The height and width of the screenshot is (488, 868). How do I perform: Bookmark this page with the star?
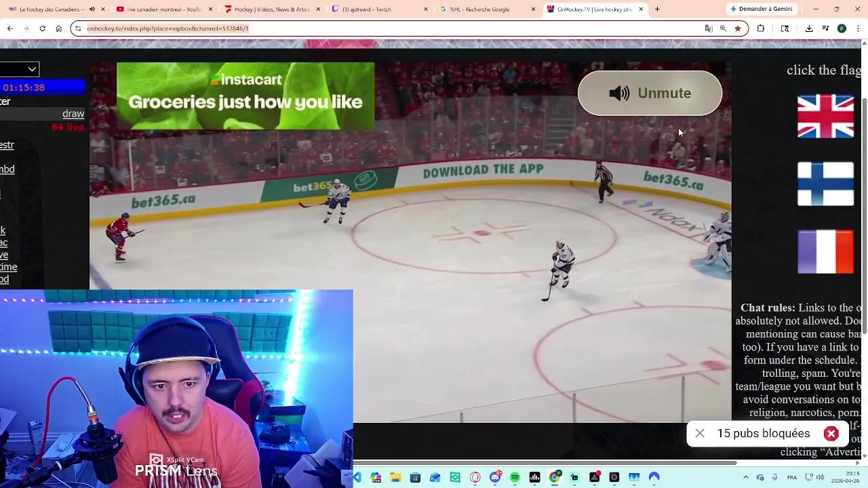[738, 28]
